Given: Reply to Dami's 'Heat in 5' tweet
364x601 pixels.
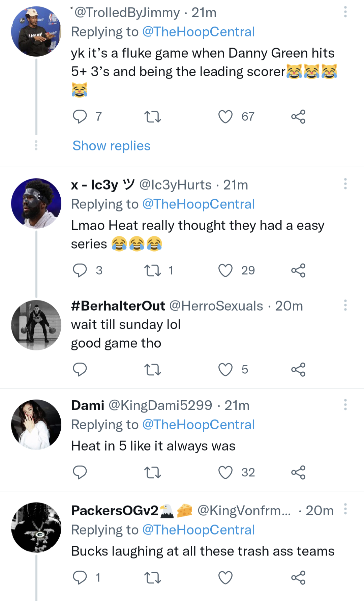Looking at the screenshot, I should pyautogui.click(x=80, y=472).
